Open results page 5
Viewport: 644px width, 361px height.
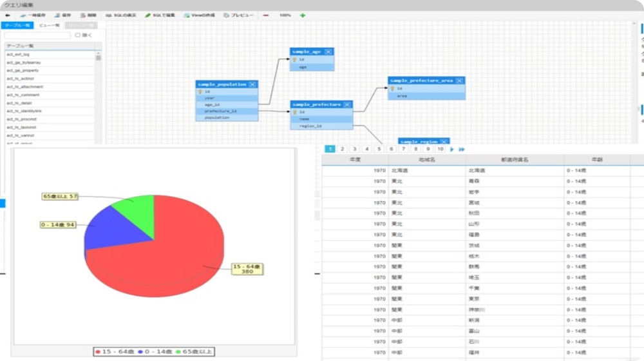click(379, 150)
